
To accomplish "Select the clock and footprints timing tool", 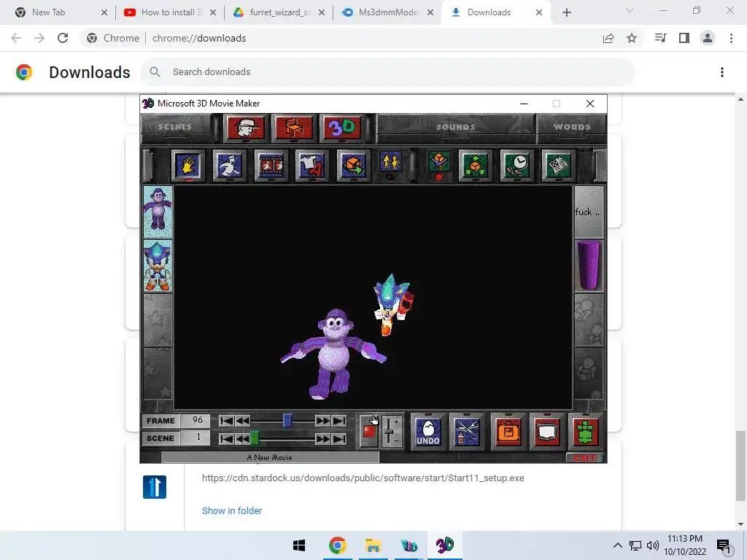I will 516,166.
